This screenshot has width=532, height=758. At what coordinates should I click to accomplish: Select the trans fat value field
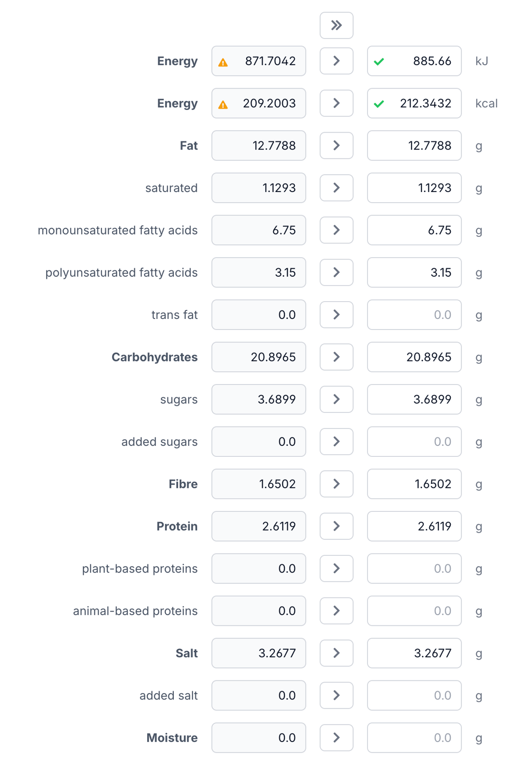pyautogui.click(x=258, y=314)
